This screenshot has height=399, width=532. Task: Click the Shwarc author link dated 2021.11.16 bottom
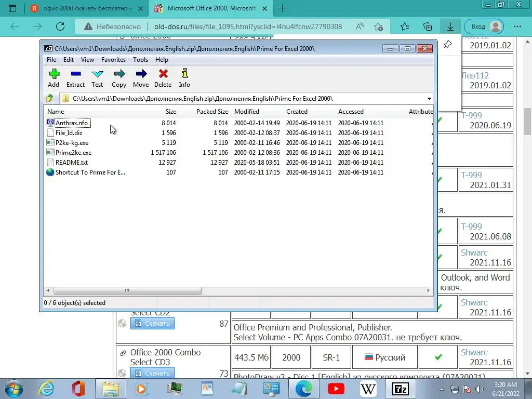[474, 353]
